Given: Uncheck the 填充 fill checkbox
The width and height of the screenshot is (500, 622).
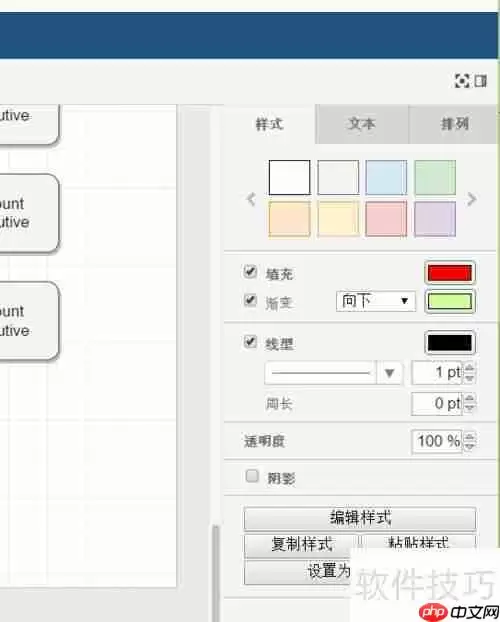Looking at the screenshot, I should pos(250,272).
